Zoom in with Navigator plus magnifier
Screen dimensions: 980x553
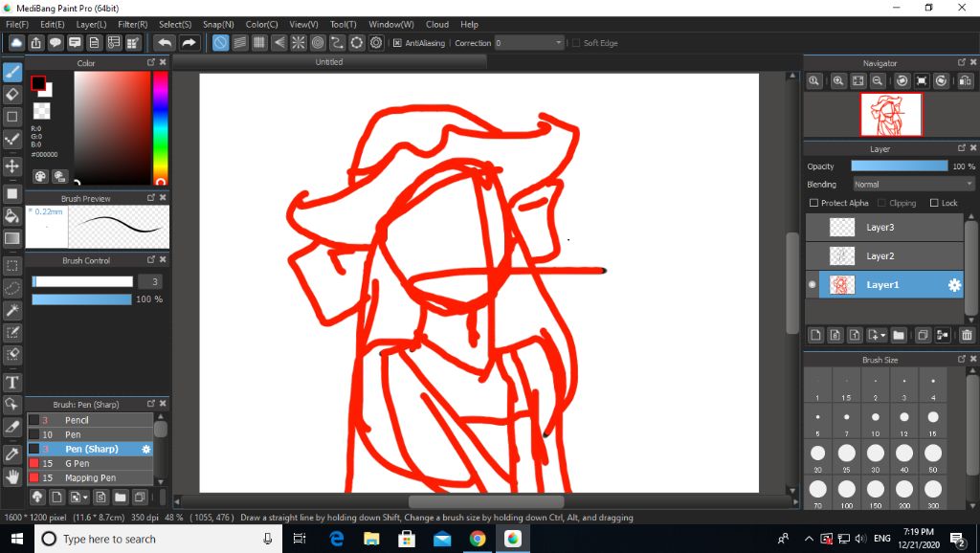click(x=838, y=80)
